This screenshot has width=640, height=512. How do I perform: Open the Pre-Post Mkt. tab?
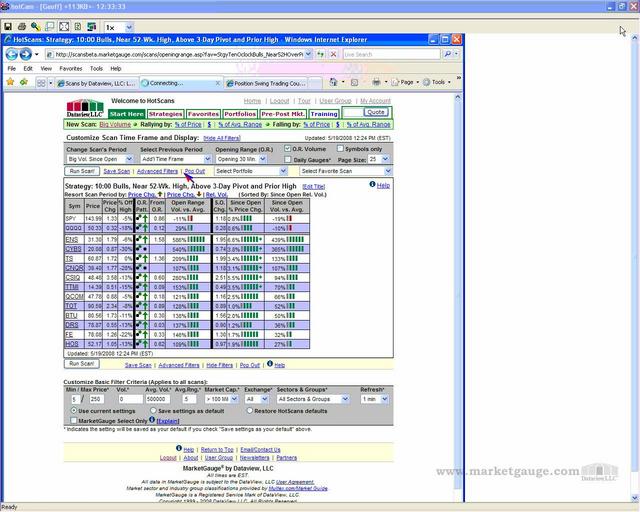(283, 114)
